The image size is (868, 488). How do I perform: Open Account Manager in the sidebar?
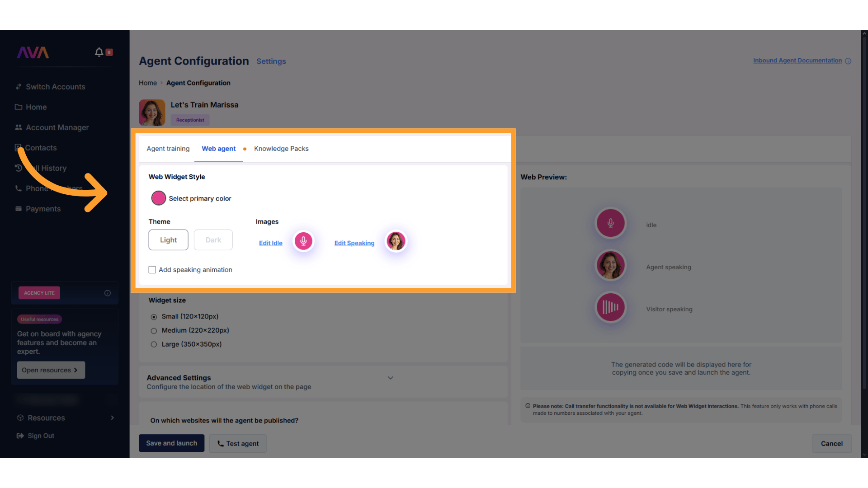pos(57,127)
